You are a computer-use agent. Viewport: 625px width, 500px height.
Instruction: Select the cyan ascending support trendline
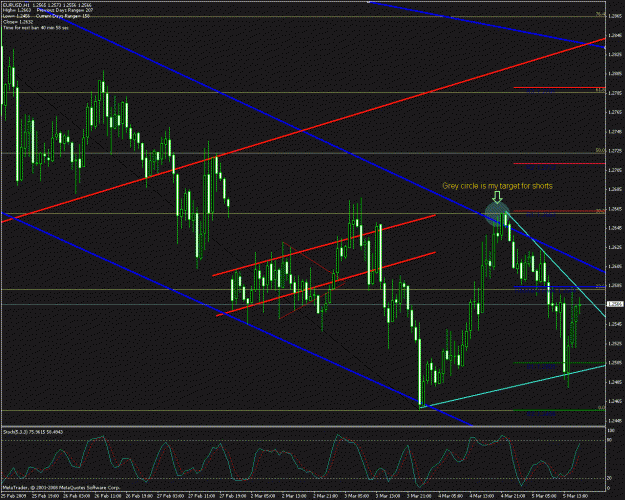513,386
